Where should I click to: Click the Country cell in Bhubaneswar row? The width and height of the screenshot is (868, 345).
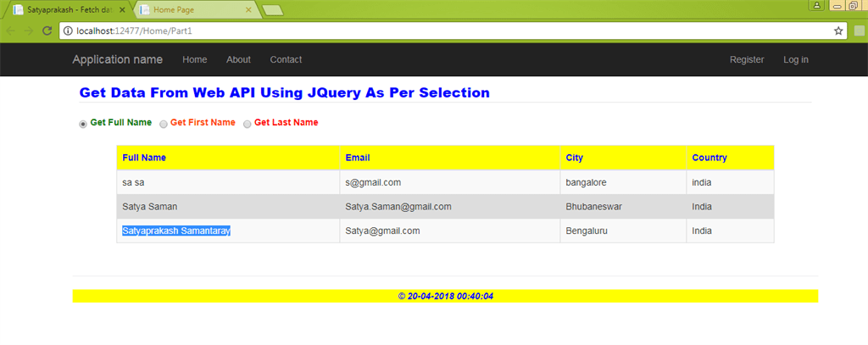tap(730, 207)
